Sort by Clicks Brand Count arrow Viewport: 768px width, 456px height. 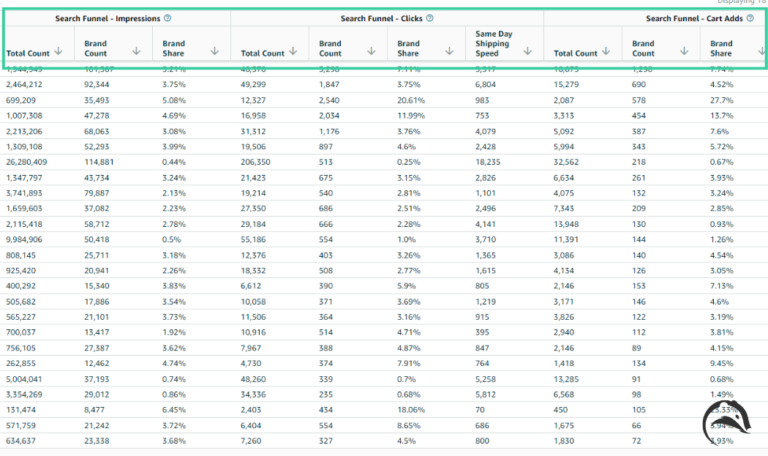click(x=371, y=51)
